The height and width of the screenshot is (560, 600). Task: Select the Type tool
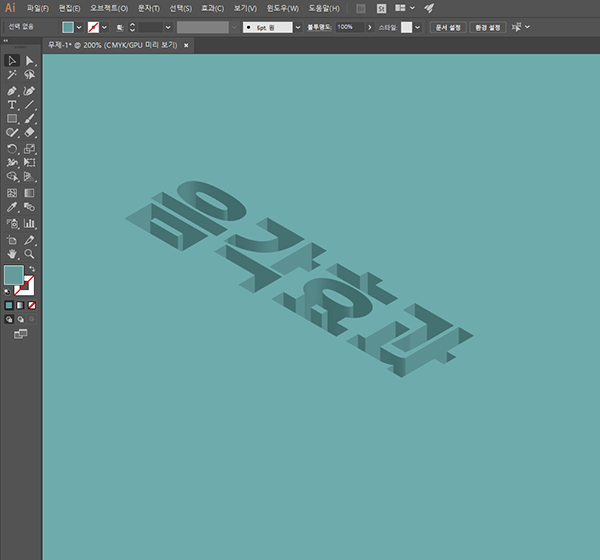coord(11,105)
